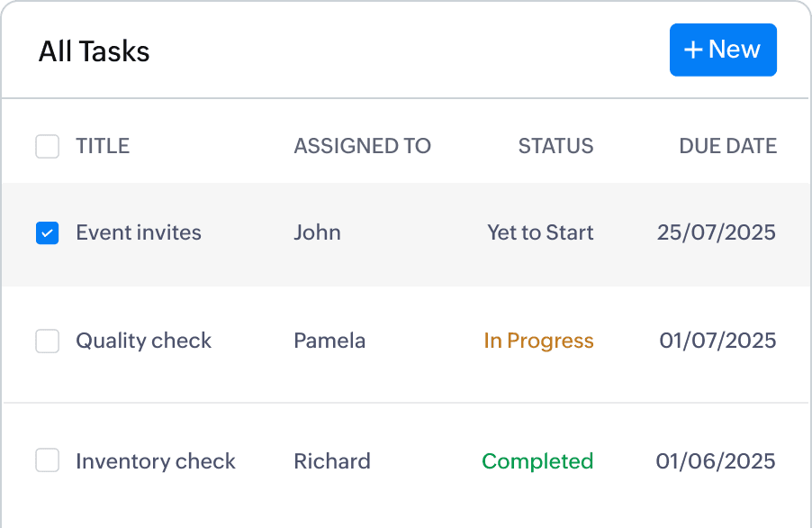812x528 pixels.
Task: Check the Quality check task checkbox
Action: pos(47,341)
